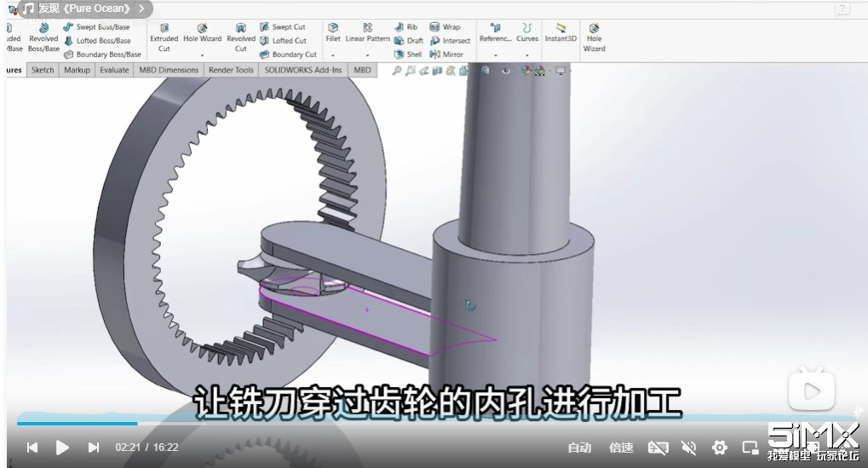Click the Shell tool

pyautogui.click(x=408, y=55)
